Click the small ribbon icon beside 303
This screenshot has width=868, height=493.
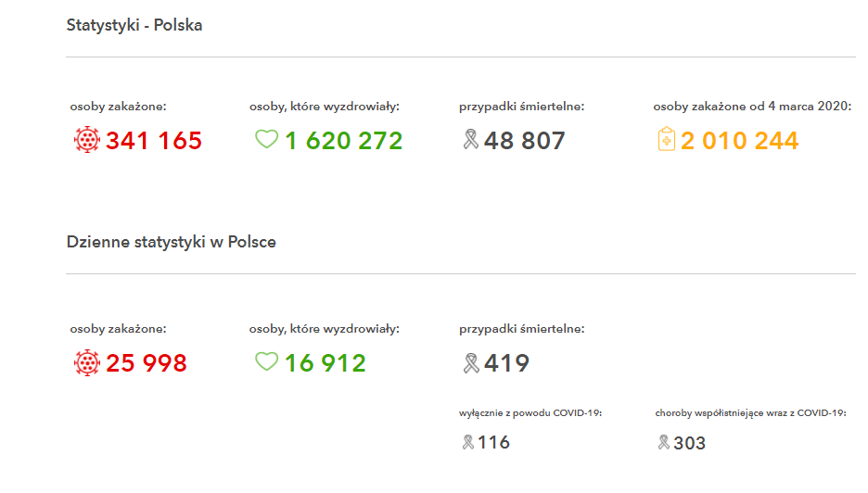tap(663, 443)
